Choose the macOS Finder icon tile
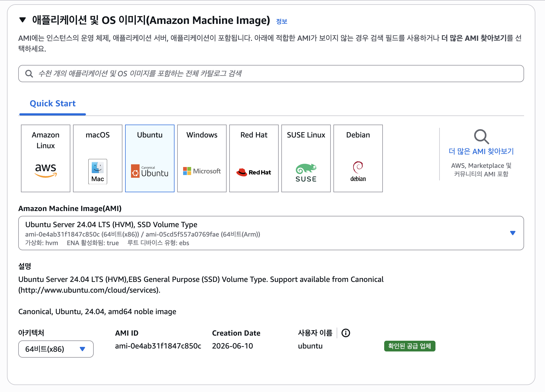 pyautogui.click(x=98, y=158)
